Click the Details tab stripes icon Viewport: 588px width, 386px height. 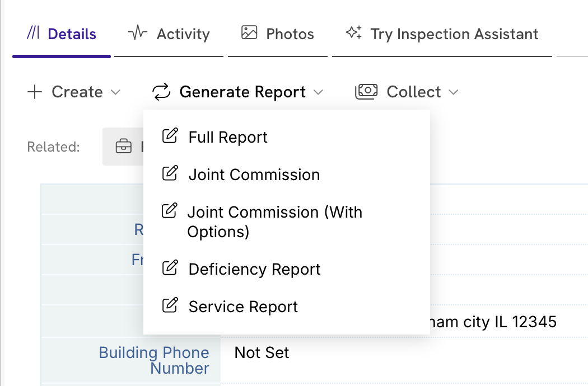click(33, 32)
